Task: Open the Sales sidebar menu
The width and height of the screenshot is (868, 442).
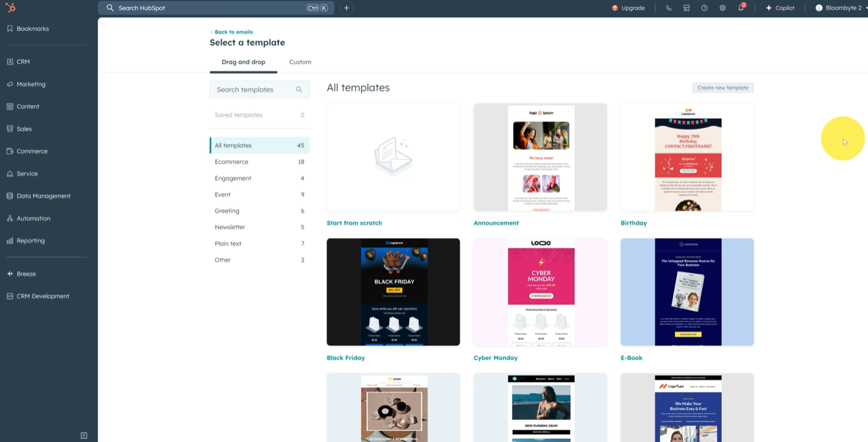Action: pyautogui.click(x=19, y=129)
